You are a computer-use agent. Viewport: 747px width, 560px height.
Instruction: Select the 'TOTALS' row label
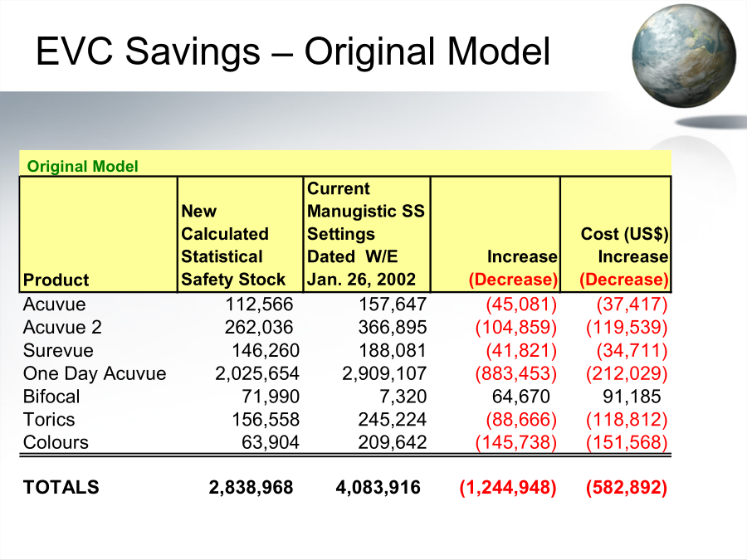[61, 487]
